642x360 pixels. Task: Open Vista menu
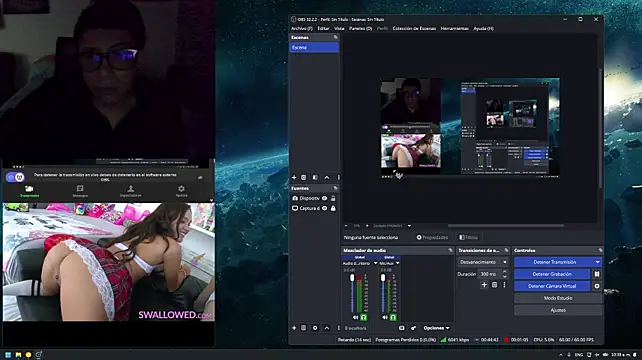coord(339,29)
